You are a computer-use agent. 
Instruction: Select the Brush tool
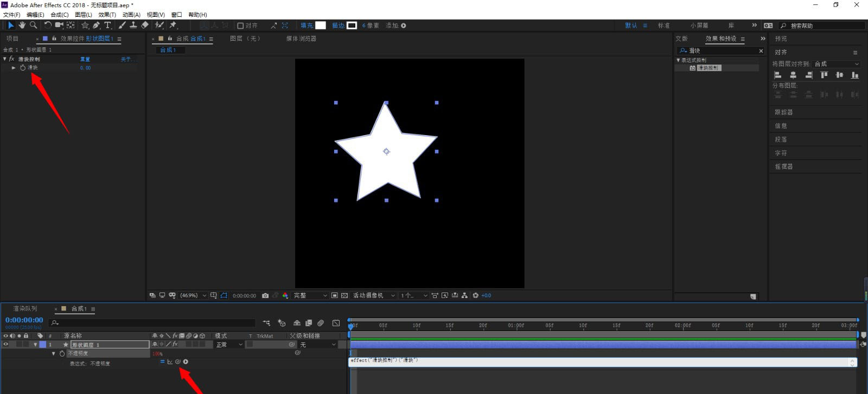click(x=122, y=26)
